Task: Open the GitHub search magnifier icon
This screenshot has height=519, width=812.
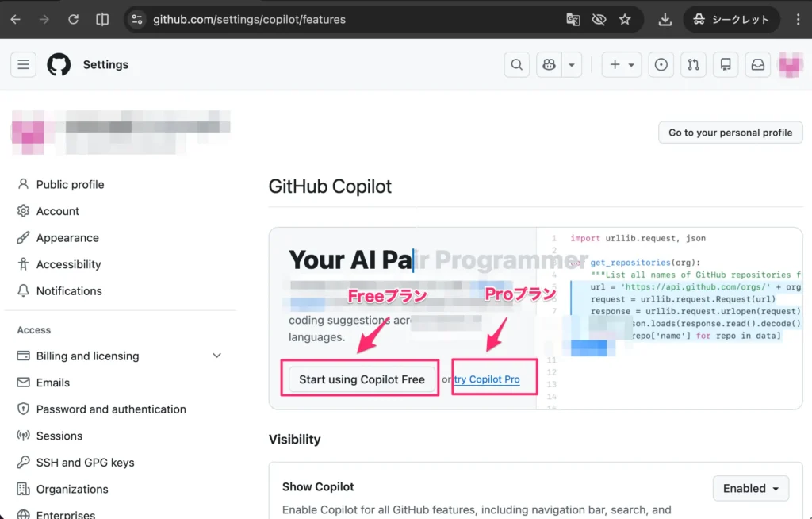Action: click(x=517, y=65)
